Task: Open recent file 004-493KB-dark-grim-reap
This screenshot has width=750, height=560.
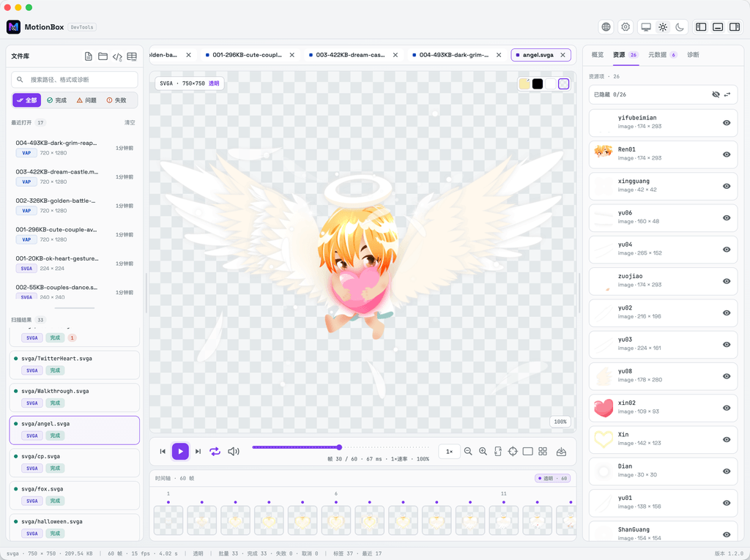Action: [75, 148]
